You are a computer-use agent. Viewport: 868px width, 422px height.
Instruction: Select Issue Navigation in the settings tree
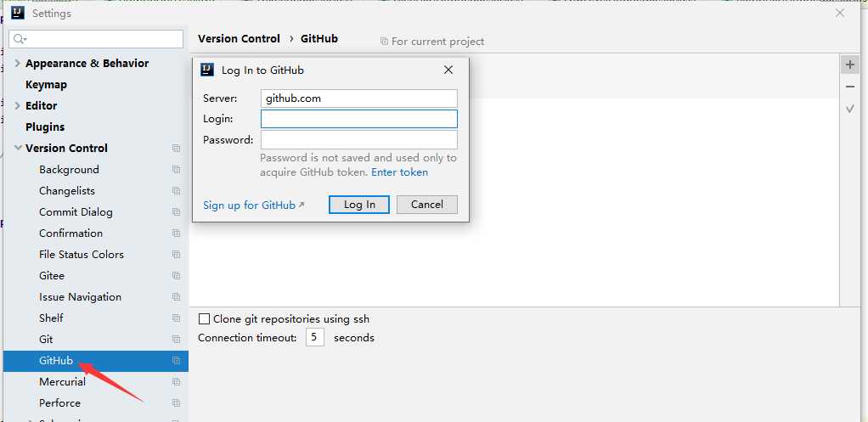[x=80, y=297]
